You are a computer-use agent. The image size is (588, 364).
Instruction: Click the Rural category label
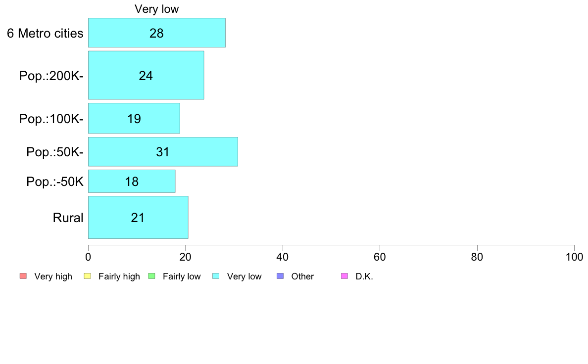[68, 218]
